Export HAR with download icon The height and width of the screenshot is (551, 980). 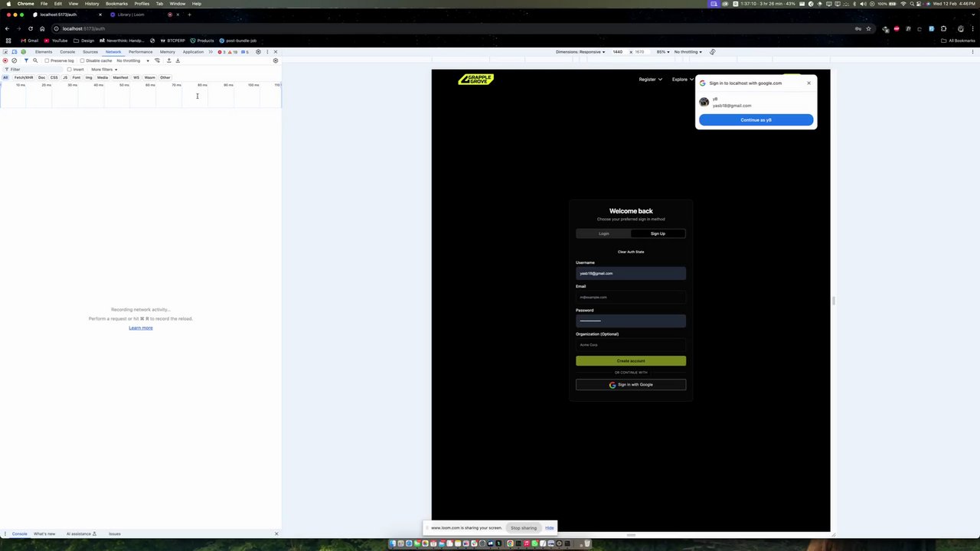tap(178, 60)
